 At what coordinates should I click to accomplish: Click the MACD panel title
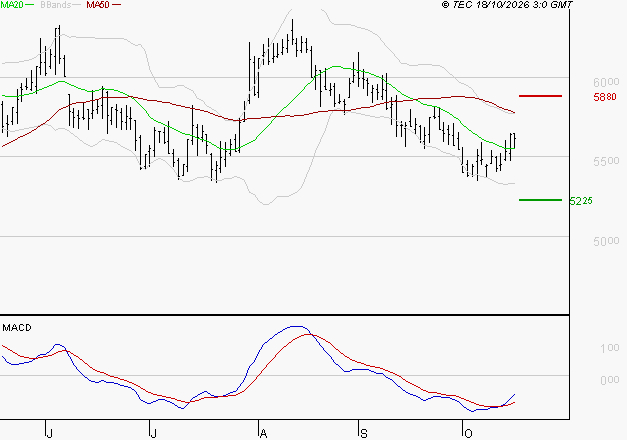(17, 328)
